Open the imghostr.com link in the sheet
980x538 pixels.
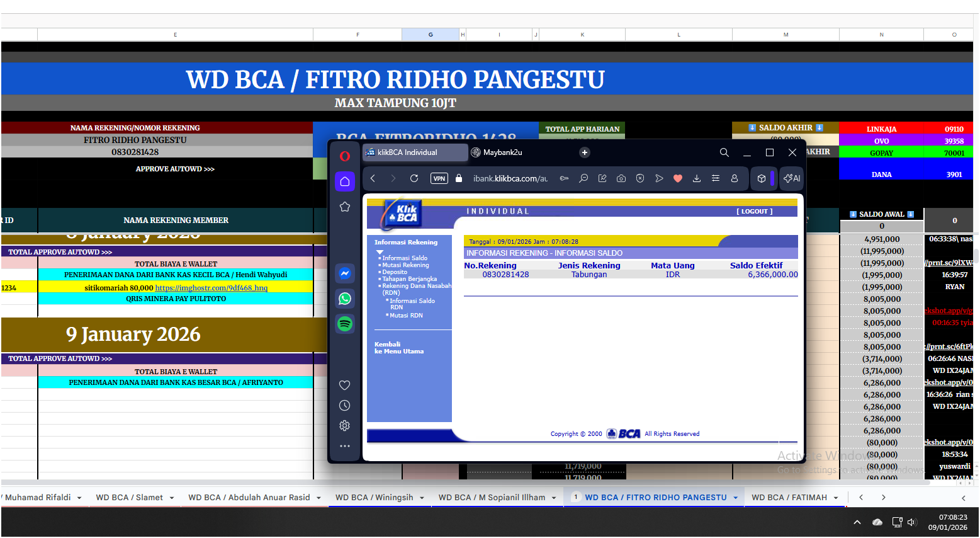click(x=211, y=288)
